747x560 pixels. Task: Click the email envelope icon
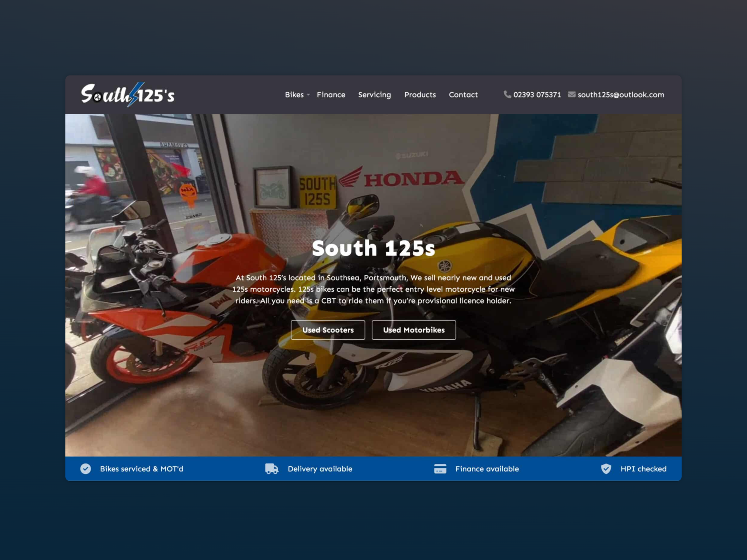point(572,94)
